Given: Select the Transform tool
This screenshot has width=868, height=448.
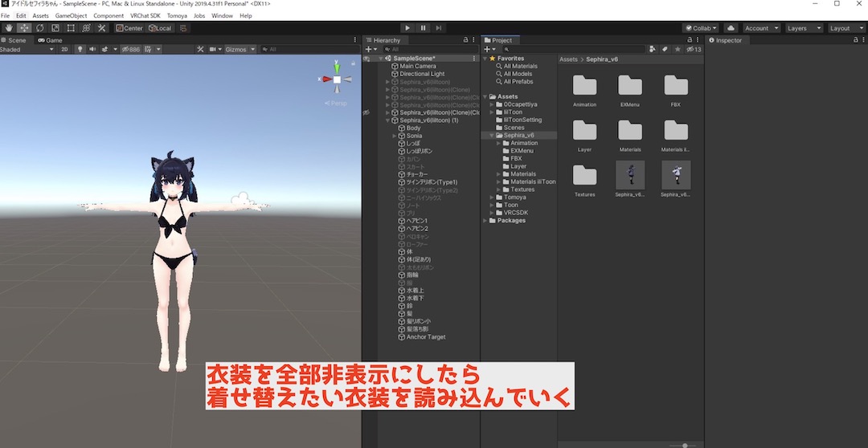Looking at the screenshot, I should point(86,27).
